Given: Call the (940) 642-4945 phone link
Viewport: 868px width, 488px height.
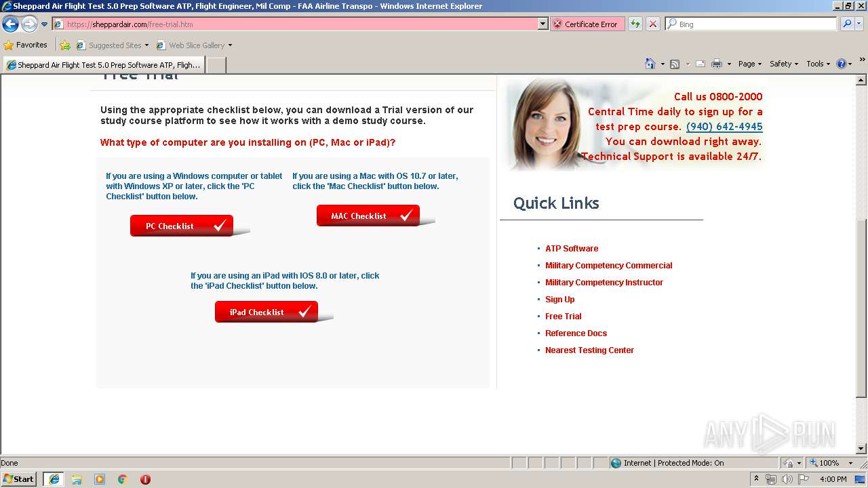Looking at the screenshot, I should pyautogui.click(x=724, y=127).
